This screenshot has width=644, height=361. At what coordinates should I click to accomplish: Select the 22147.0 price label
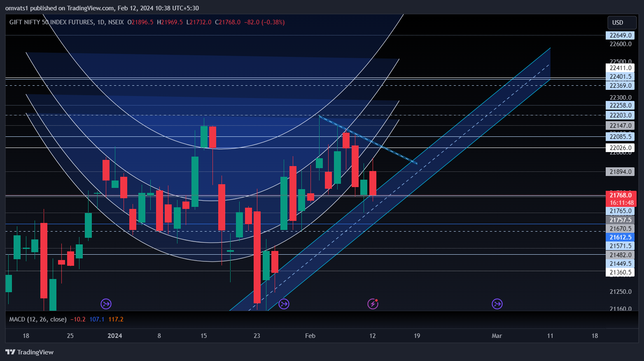620,126
